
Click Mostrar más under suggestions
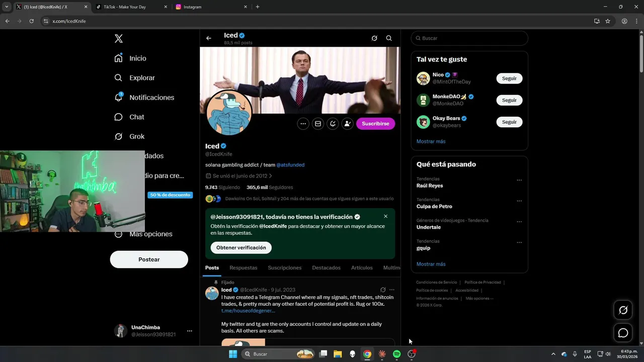coord(431,141)
